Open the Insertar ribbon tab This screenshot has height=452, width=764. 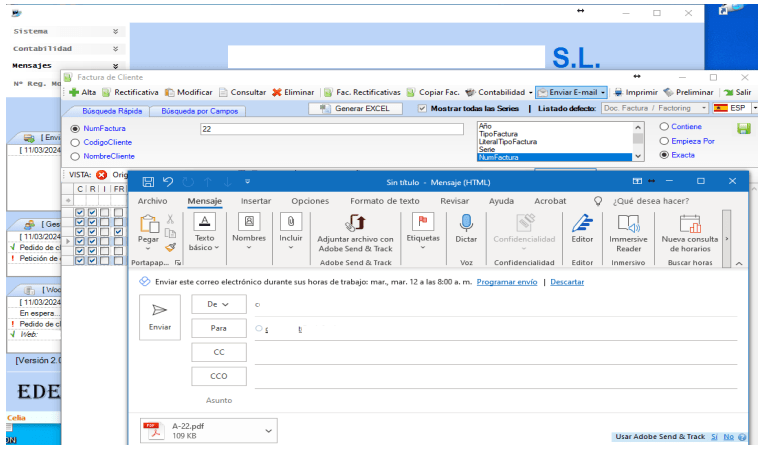(256, 201)
